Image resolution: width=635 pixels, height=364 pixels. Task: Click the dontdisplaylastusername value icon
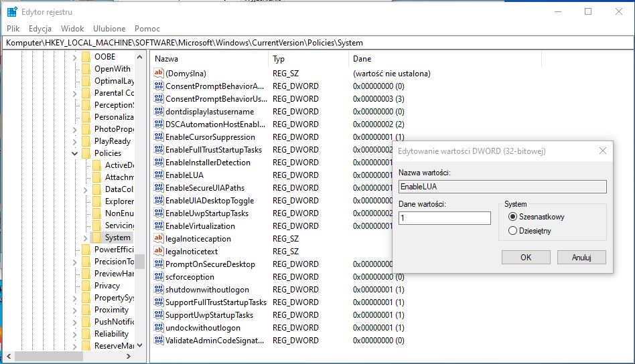point(159,112)
